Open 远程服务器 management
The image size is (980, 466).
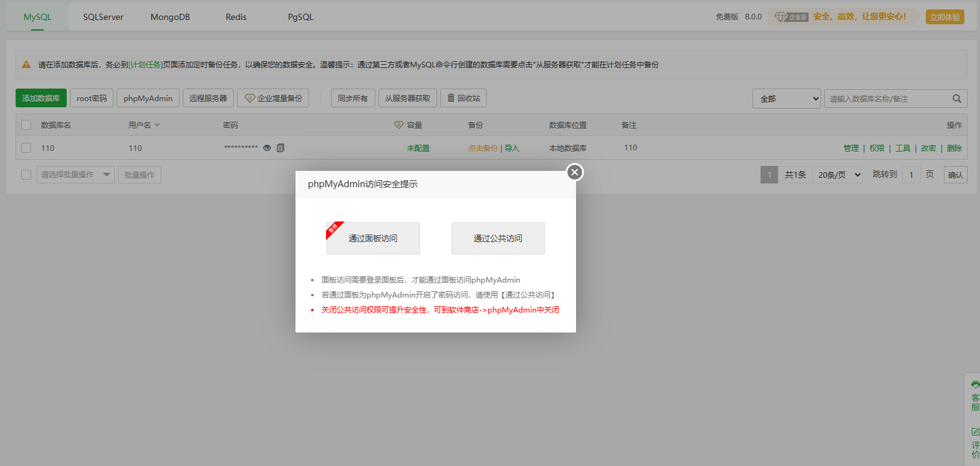[208, 98]
